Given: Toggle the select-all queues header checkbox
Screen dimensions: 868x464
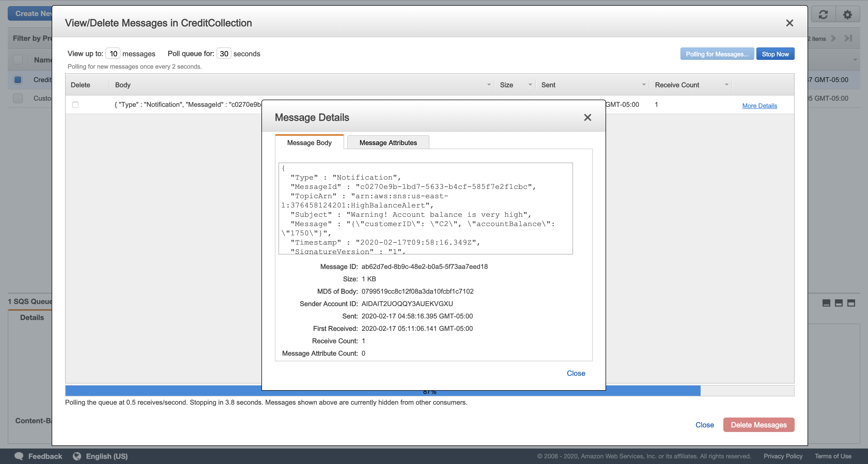Looking at the screenshot, I should (18, 60).
